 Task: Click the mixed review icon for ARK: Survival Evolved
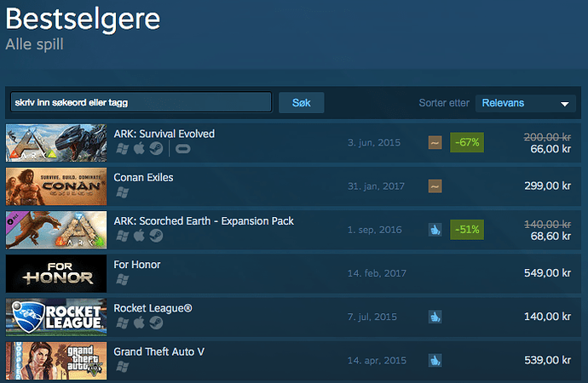pyautogui.click(x=435, y=142)
